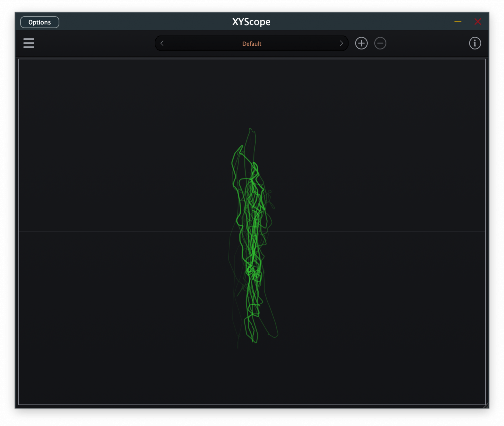Click empty area in the scope's upper-right quadrant
The image size is (504, 426).
[x=379, y=138]
